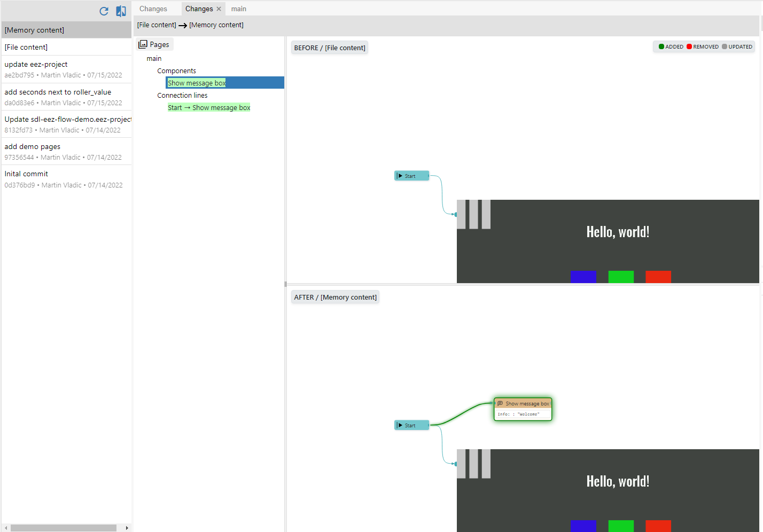
Task: Click the red REMOVED legend dot
Action: (689, 46)
